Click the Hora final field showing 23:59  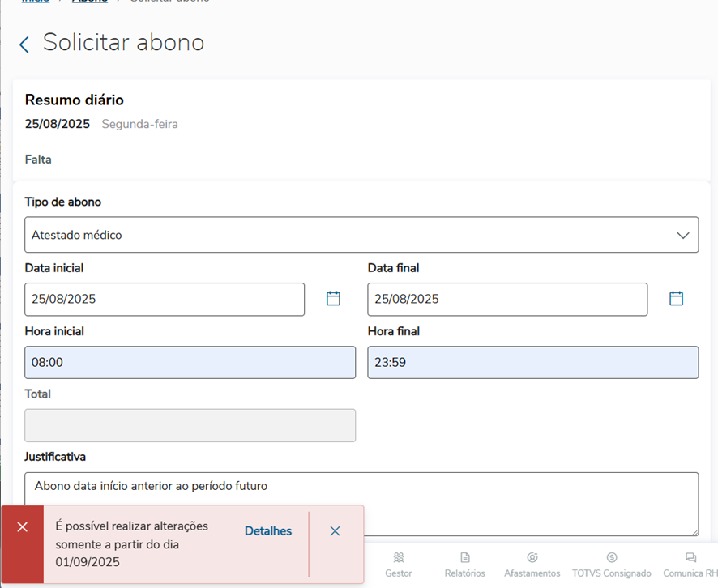(532, 363)
